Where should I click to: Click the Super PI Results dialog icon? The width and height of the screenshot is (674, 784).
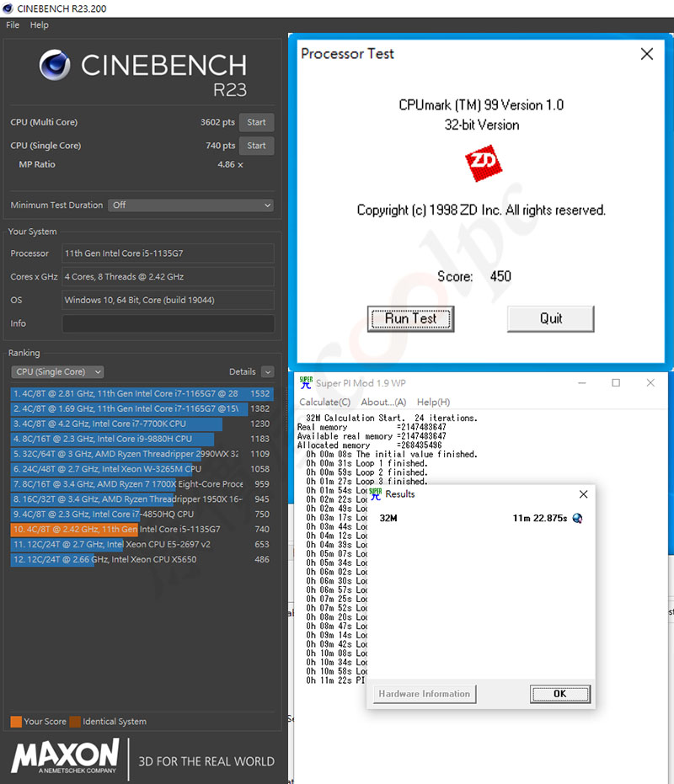tap(375, 494)
